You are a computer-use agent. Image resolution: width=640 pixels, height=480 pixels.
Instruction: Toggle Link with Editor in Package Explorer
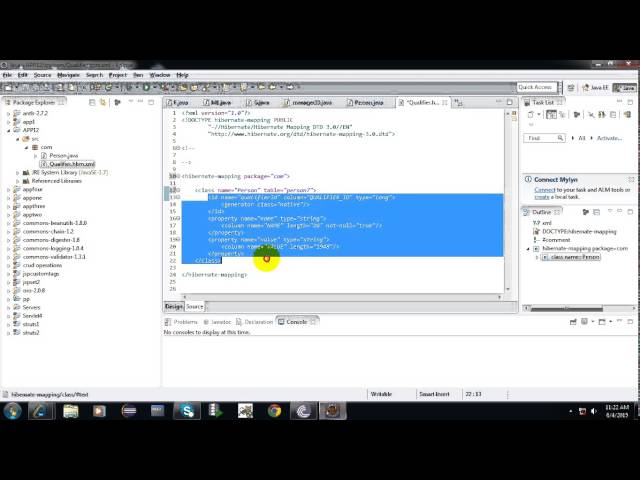(x=103, y=102)
